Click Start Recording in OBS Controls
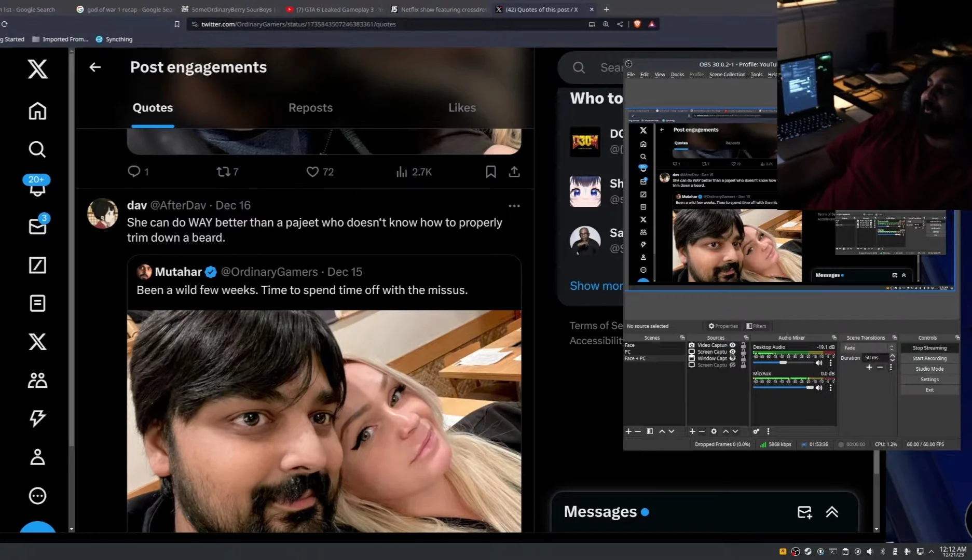Screen dimensions: 972x560 [929, 358]
